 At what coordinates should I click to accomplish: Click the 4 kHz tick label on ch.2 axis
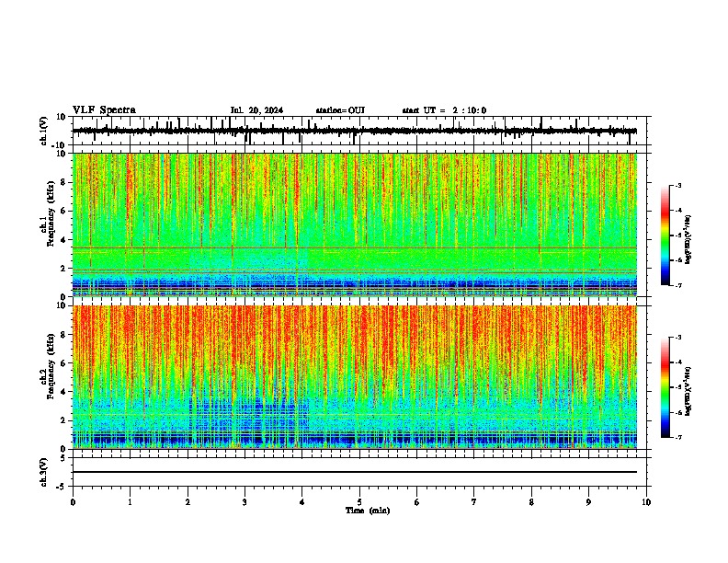click(x=63, y=392)
